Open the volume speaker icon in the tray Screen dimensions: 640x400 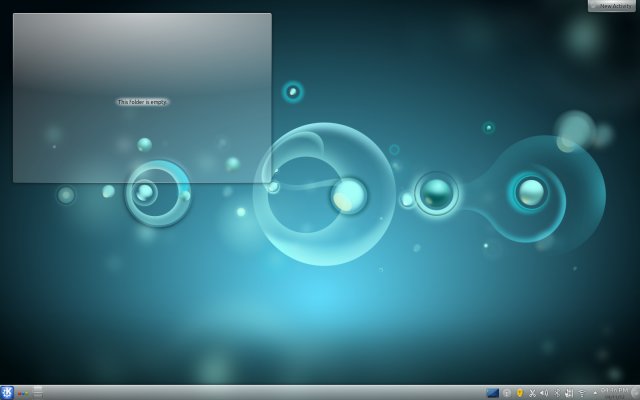[544, 393]
